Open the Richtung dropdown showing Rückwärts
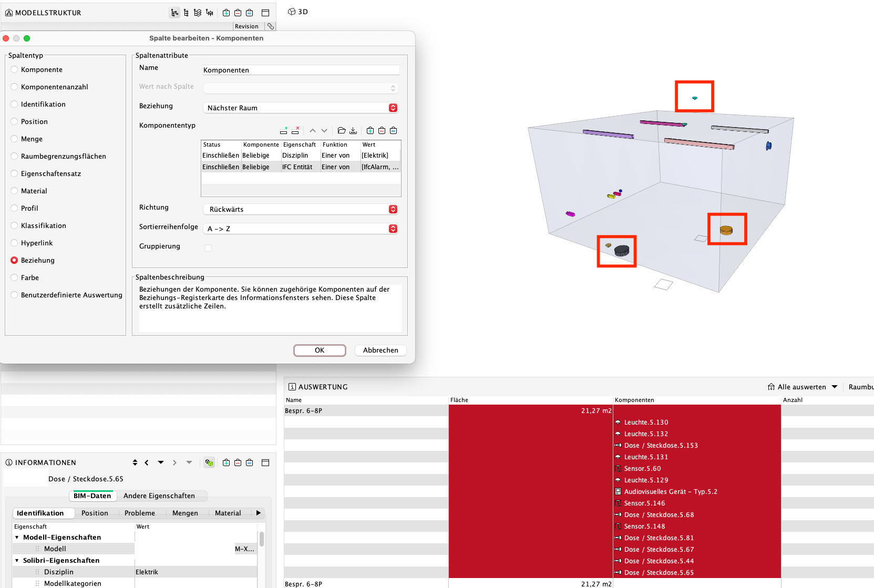The image size is (874, 588). (301, 209)
